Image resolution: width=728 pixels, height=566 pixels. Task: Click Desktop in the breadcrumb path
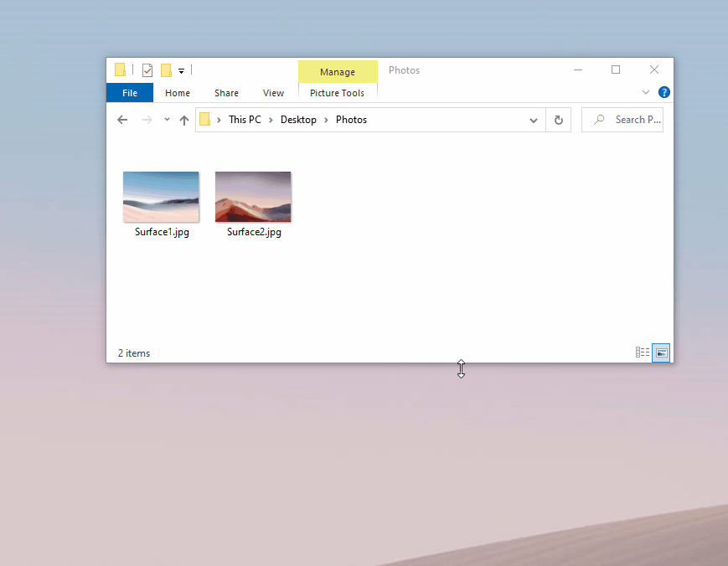pos(298,120)
